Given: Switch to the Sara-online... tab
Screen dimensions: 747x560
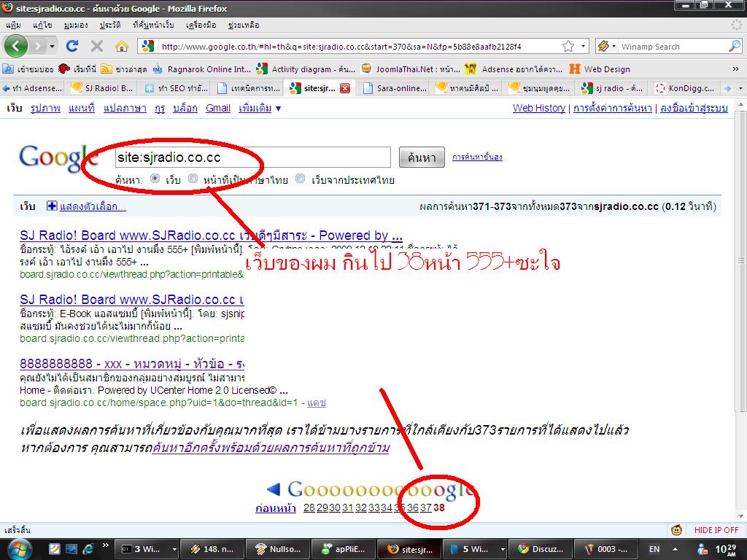Looking at the screenshot, I should pyautogui.click(x=395, y=88).
